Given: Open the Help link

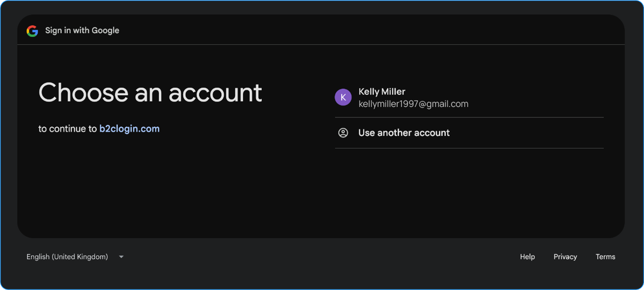Looking at the screenshot, I should [527, 257].
